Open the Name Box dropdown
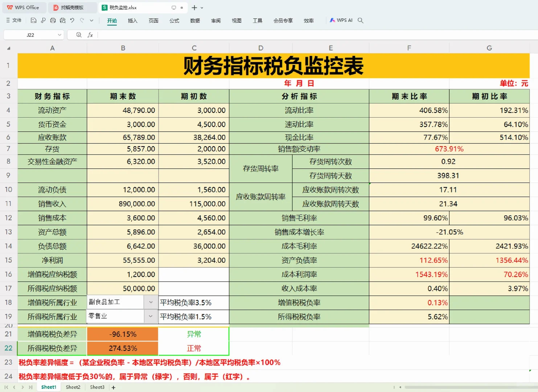 point(60,35)
